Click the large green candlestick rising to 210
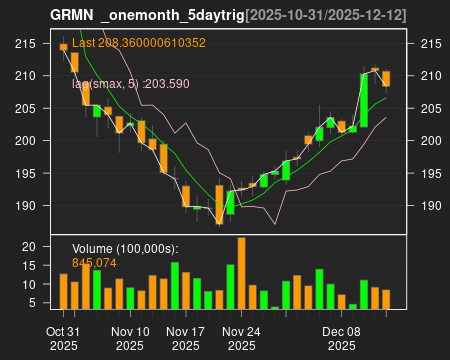 364,100
